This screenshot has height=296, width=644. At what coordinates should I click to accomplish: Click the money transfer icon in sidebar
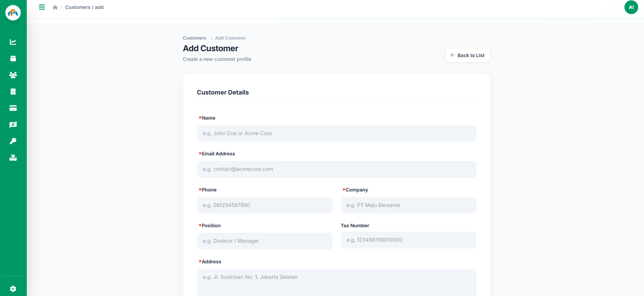13,124
